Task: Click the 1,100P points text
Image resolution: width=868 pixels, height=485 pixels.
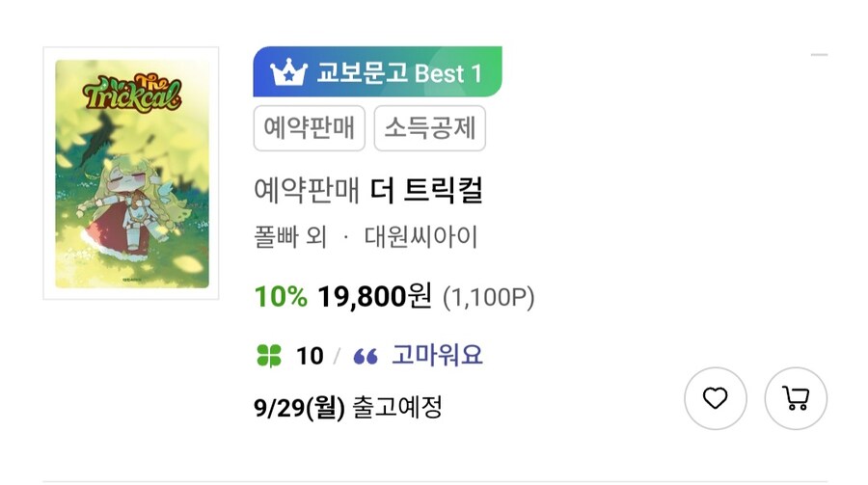Action: [x=489, y=298]
